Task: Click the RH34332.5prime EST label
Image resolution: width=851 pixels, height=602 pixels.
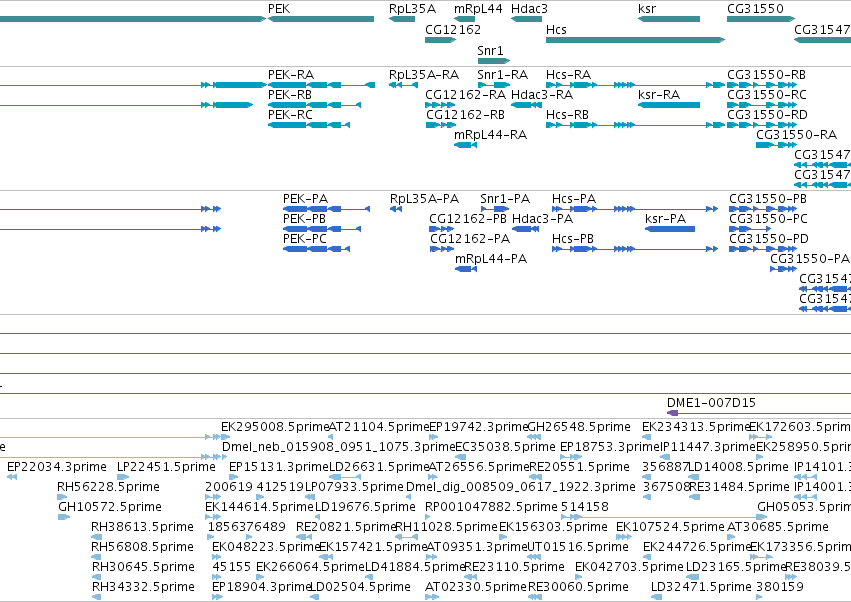Action: (x=143, y=587)
